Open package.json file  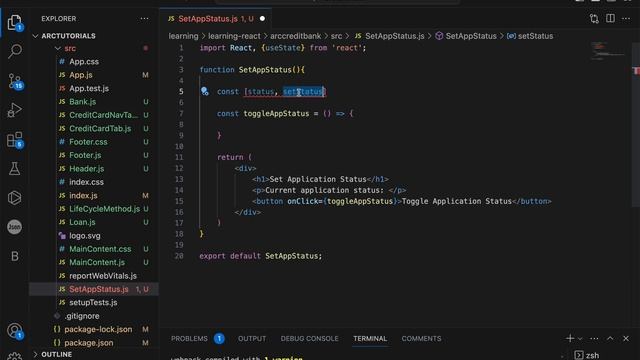[x=89, y=343]
